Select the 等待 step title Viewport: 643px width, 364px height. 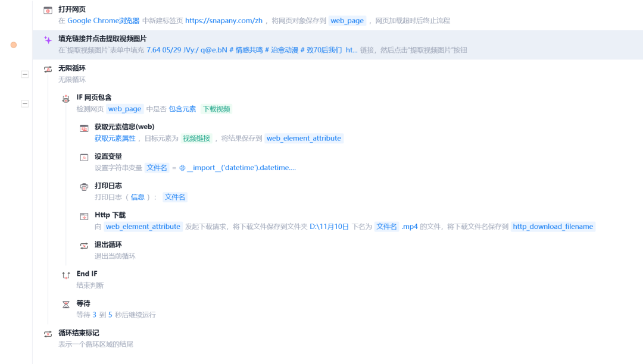coord(83,303)
